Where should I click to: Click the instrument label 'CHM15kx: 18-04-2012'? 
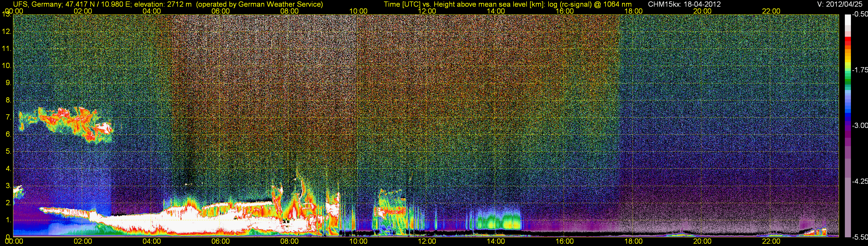(x=684, y=4)
